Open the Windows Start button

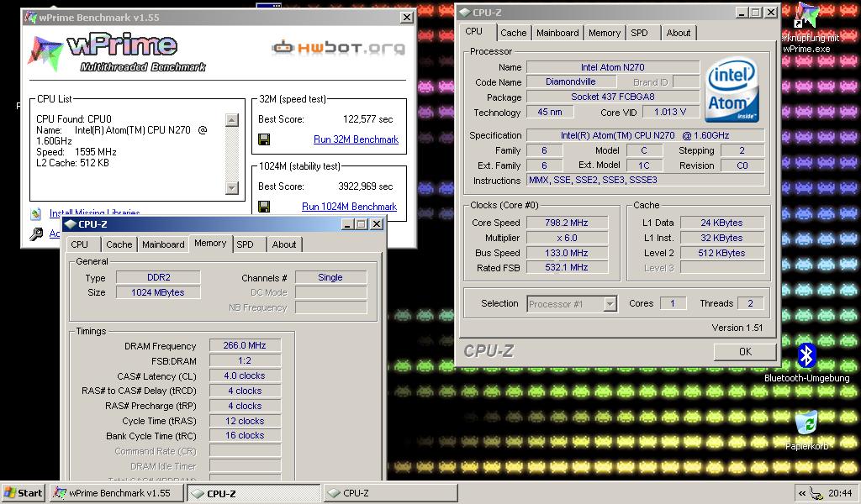point(24,493)
